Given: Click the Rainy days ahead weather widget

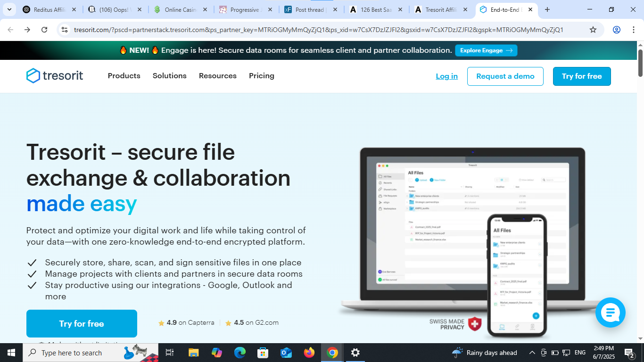Looking at the screenshot, I should pyautogui.click(x=484, y=353).
